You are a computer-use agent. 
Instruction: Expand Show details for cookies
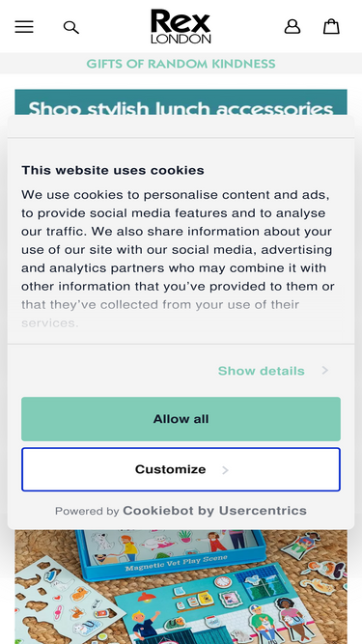coord(261,371)
